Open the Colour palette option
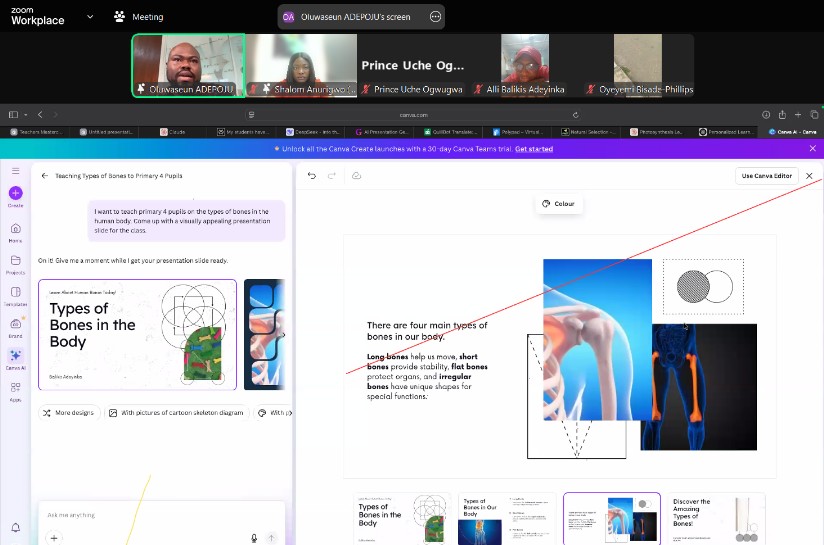 pos(559,204)
